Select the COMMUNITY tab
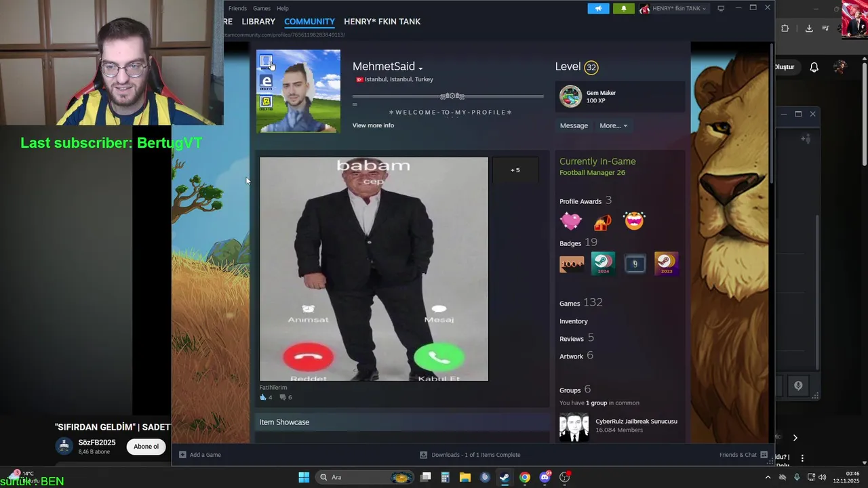Image resolution: width=868 pixels, height=488 pixels. coord(309,22)
